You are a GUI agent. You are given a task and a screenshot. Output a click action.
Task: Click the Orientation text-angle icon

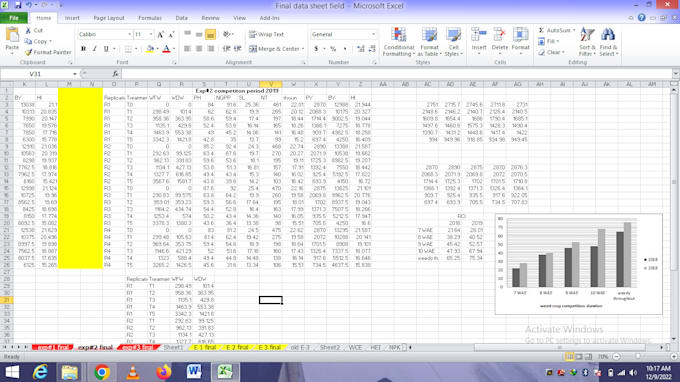click(227, 34)
